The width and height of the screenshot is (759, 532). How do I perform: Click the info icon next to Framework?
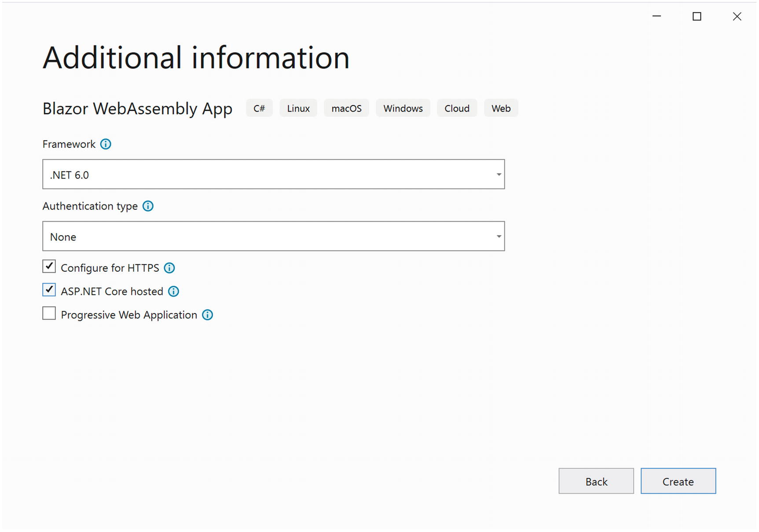click(106, 144)
